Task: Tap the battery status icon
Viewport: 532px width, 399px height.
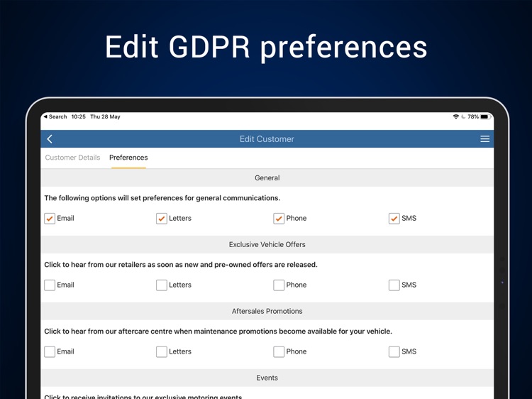Action: point(485,116)
